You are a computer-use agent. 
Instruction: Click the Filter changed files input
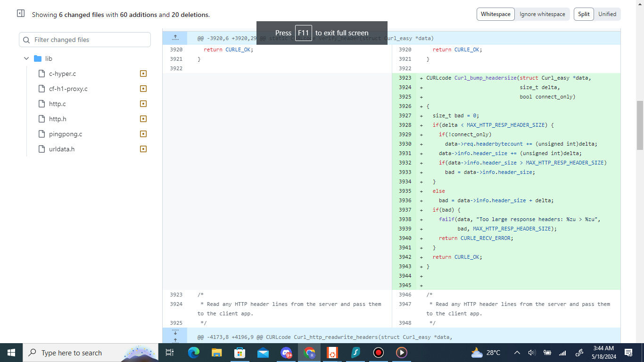click(x=90, y=40)
